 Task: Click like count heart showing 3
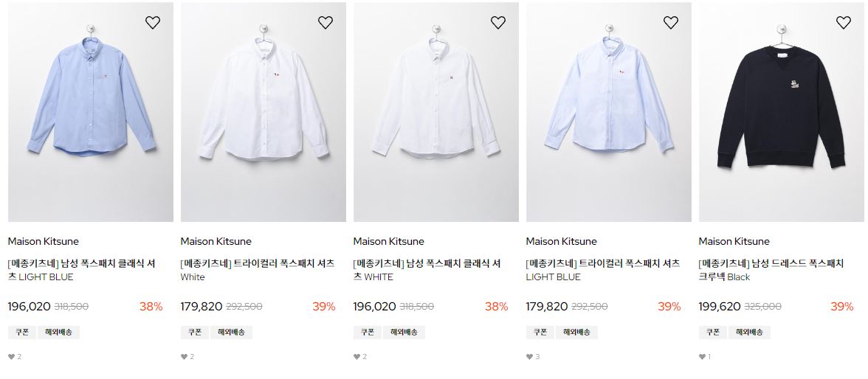coord(530,357)
